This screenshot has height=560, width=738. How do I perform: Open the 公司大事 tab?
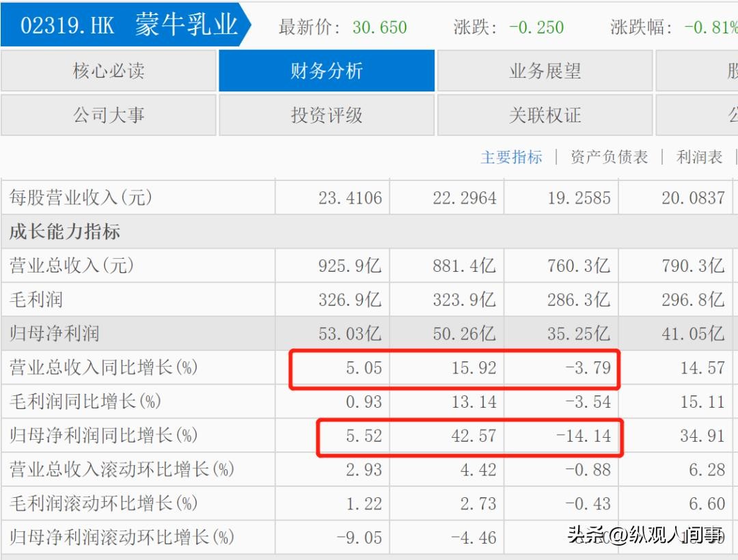pyautogui.click(x=109, y=115)
